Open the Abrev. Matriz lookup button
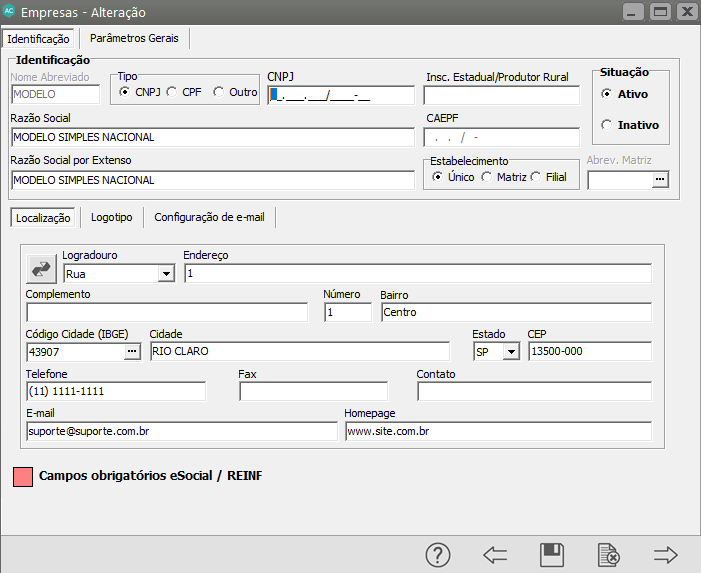The height and width of the screenshot is (573, 701). 659,180
